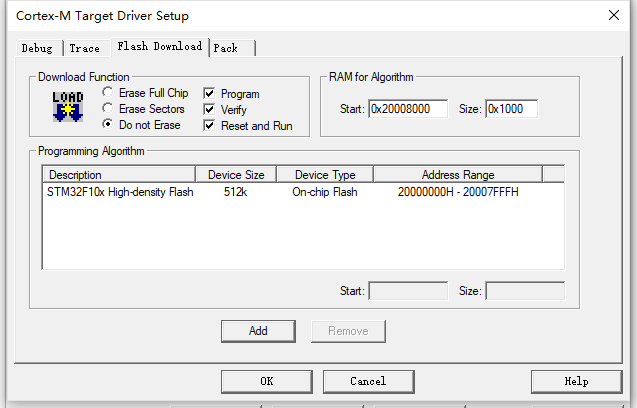Viewport: 637px width, 408px height.
Task: Click the Cancel button
Action: (368, 381)
